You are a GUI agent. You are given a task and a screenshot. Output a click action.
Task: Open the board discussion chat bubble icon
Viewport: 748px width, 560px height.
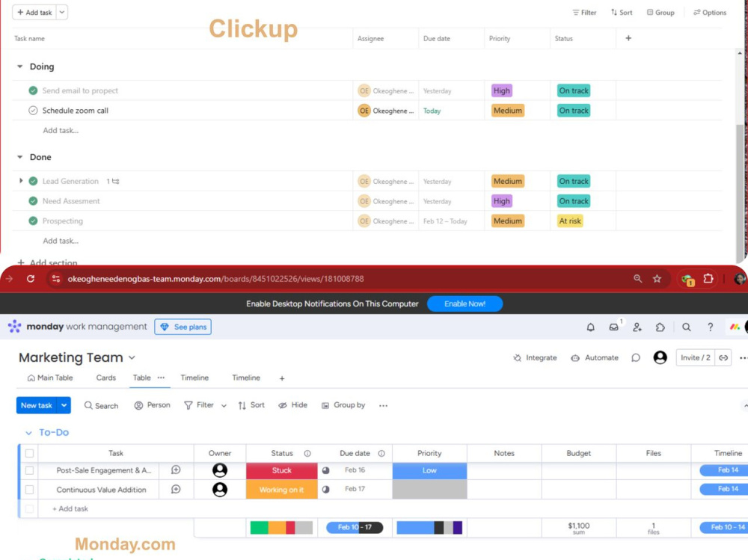tap(635, 357)
